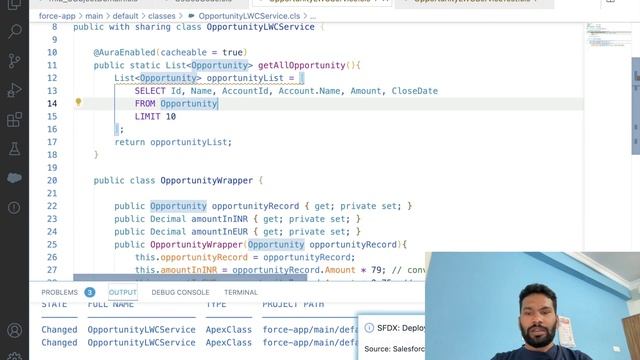
Task: Open the Accounts menu icon
Action: 15,330
